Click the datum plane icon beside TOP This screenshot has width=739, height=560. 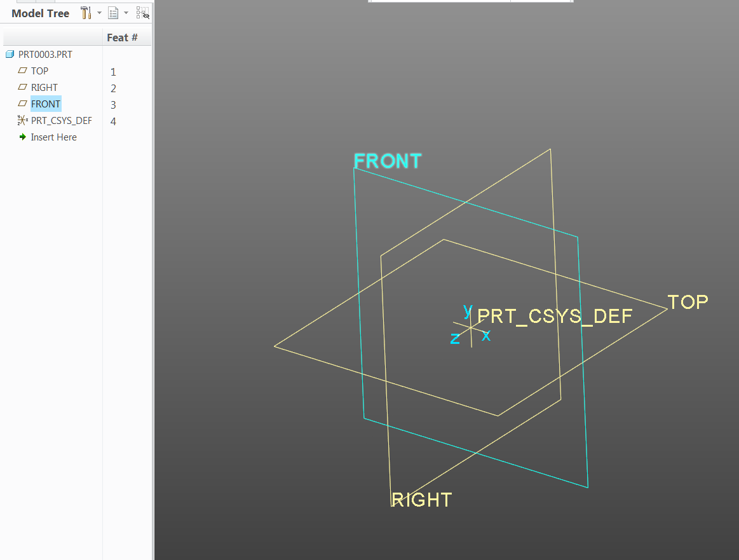22,70
